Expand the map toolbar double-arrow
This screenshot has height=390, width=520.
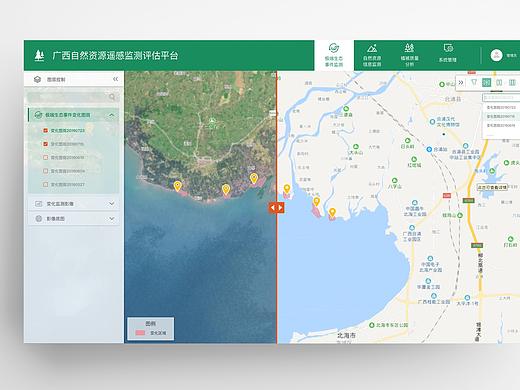[461, 82]
